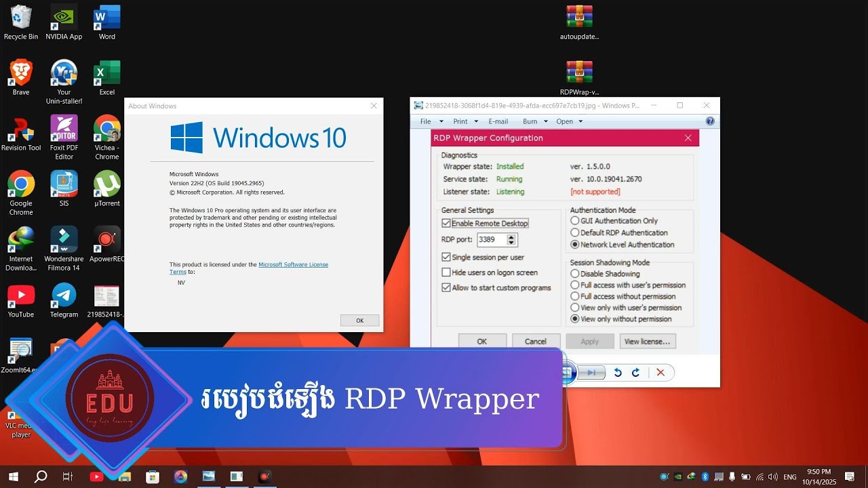Select GUI Authentication Only option

click(x=575, y=220)
